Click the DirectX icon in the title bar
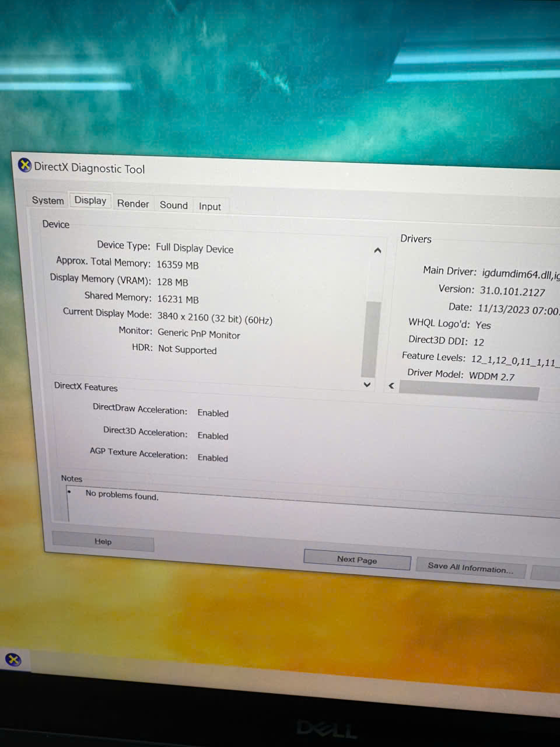 (24, 166)
